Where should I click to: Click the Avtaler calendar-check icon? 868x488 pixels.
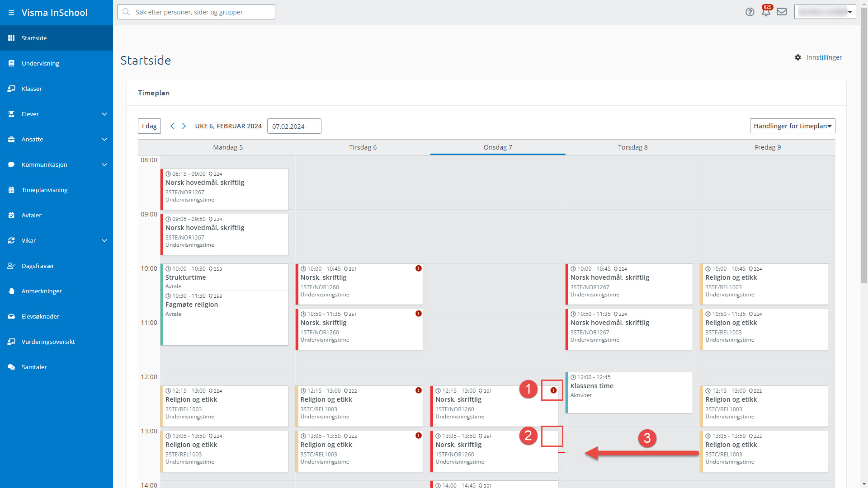coord(11,215)
